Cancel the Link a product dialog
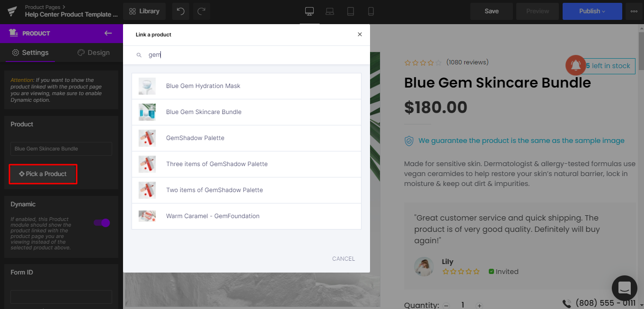The width and height of the screenshot is (644, 309). pos(343,258)
